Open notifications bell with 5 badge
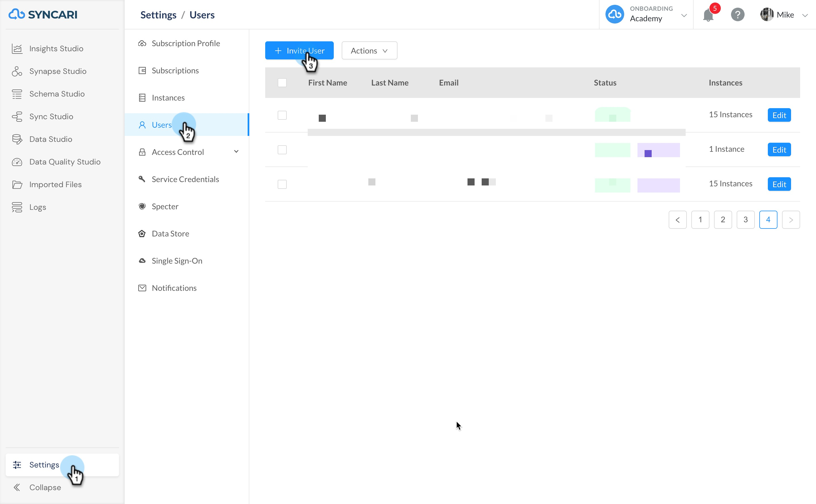The width and height of the screenshot is (816, 504). click(x=708, y=15)
